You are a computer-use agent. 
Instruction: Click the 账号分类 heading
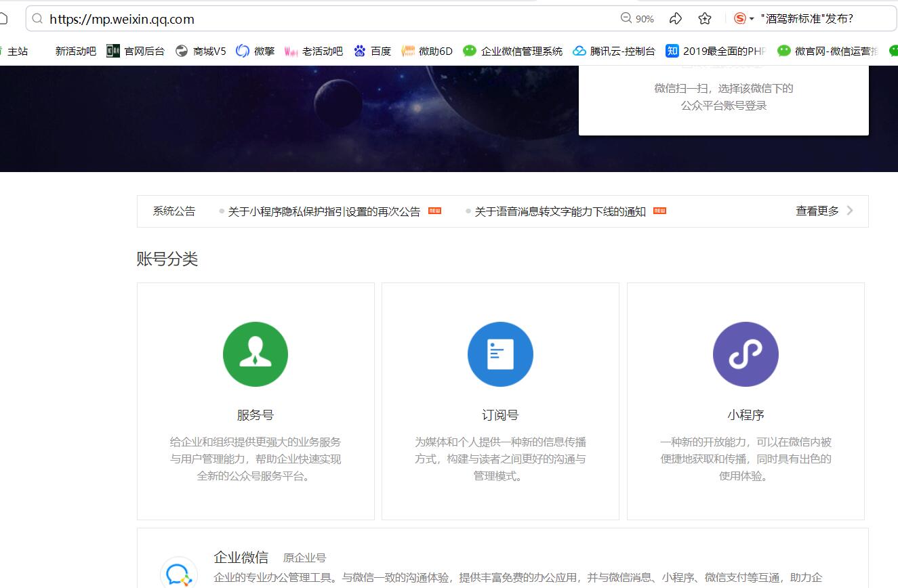coord(167,259)
